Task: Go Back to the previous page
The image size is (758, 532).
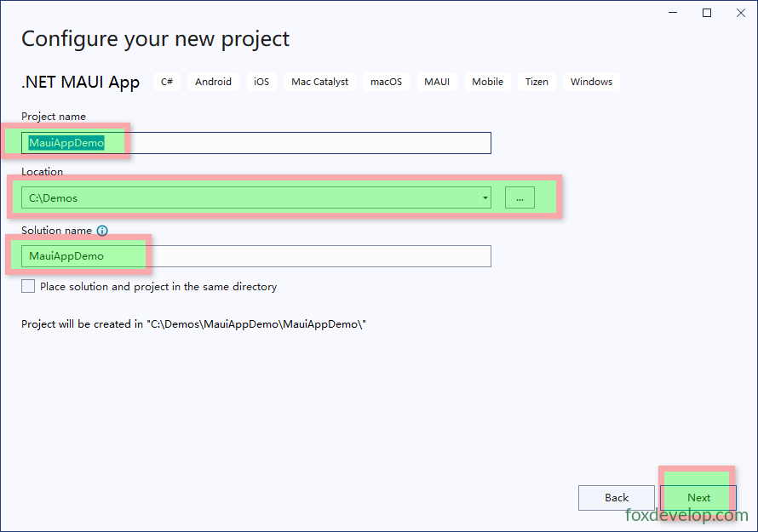Action: tap(617, 498)
